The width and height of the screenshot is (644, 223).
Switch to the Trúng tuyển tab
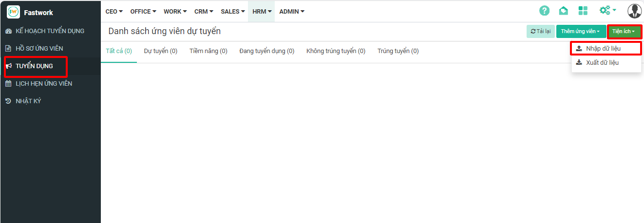point(398,51)
